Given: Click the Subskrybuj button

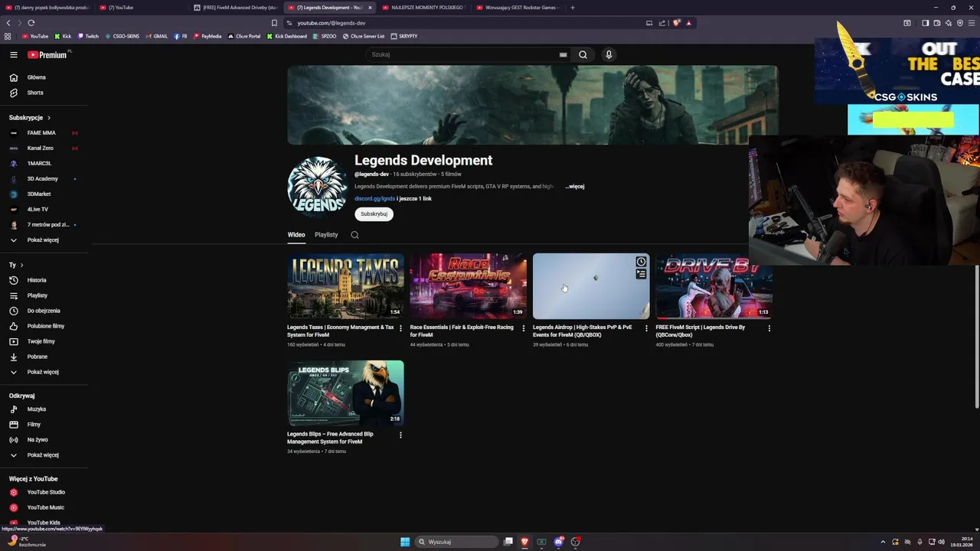Looking at the screenshot, I should click(374, 214).
